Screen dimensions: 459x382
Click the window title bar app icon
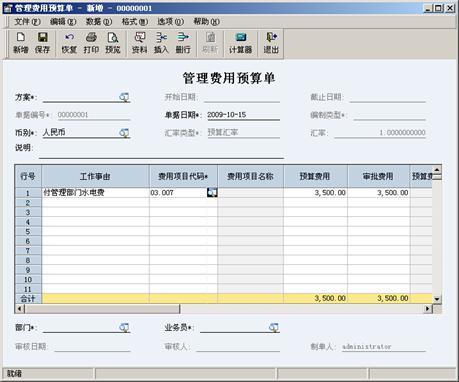(x=8, y=8)
